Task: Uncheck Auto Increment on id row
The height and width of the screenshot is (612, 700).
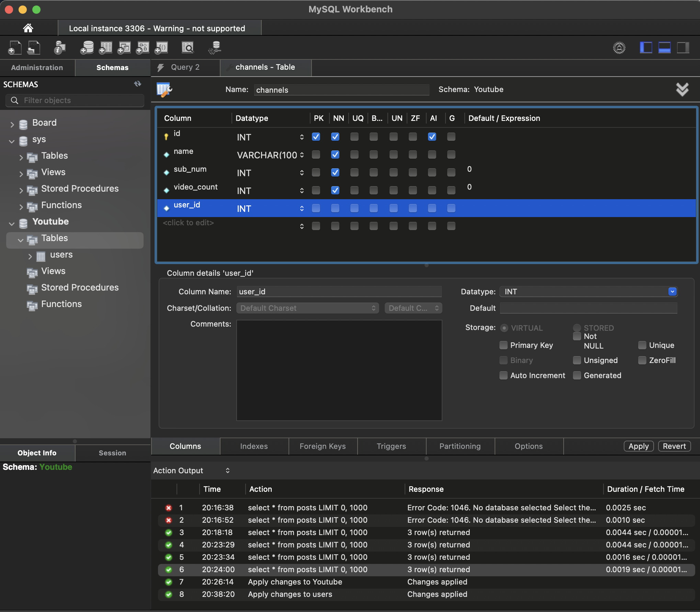Action: coord(432,137)
